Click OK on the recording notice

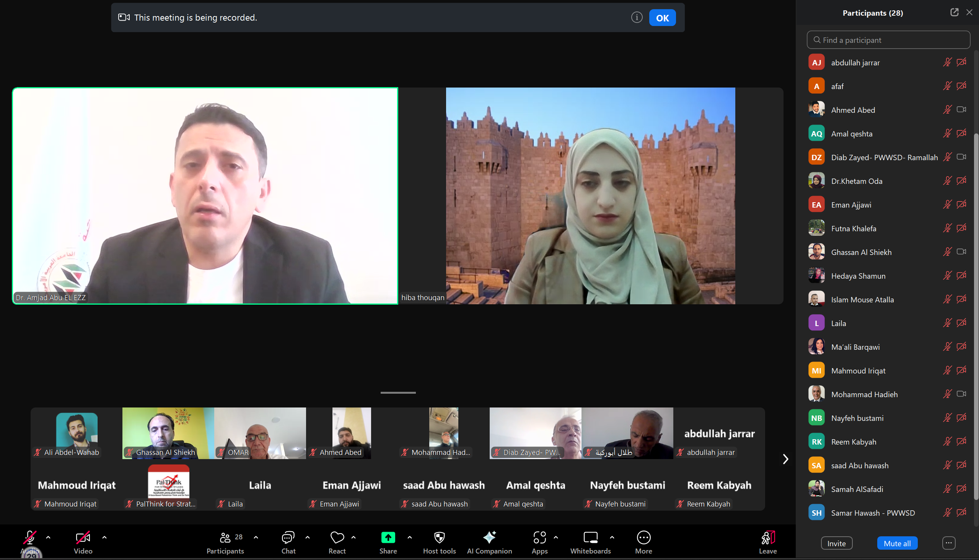click(x=662, y=18)
